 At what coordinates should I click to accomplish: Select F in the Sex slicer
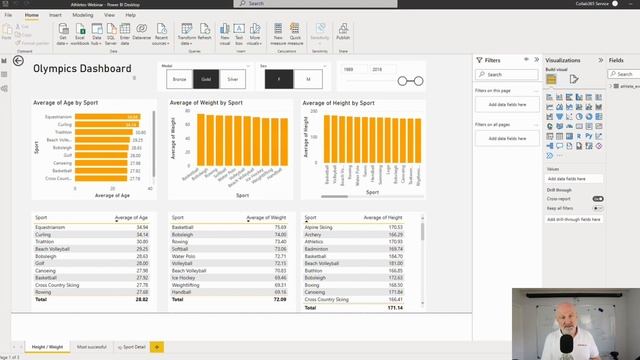(x=279, y=79)
